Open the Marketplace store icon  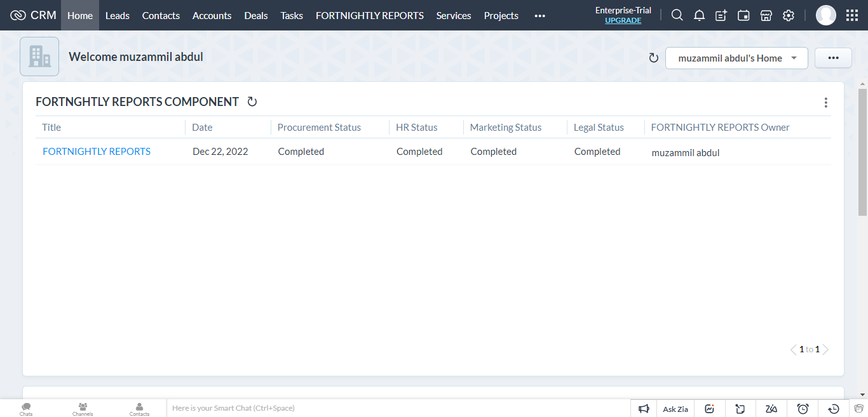(x=766, y=15)
